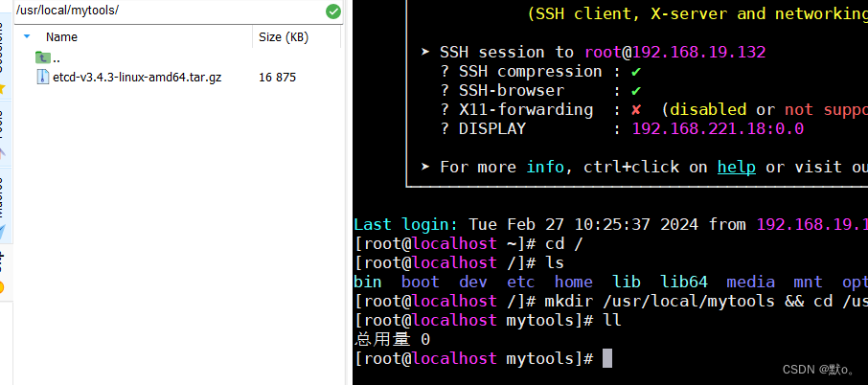Image resolution: width=868 pixels, height=385 pixels.
Task: Switch to the Tools side tab
Action: [3, 129]
